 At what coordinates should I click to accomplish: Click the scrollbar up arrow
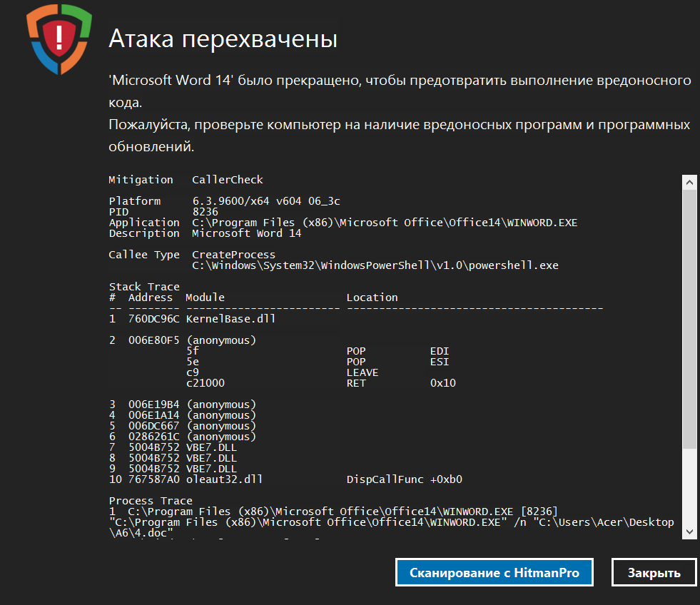point(689,182)
